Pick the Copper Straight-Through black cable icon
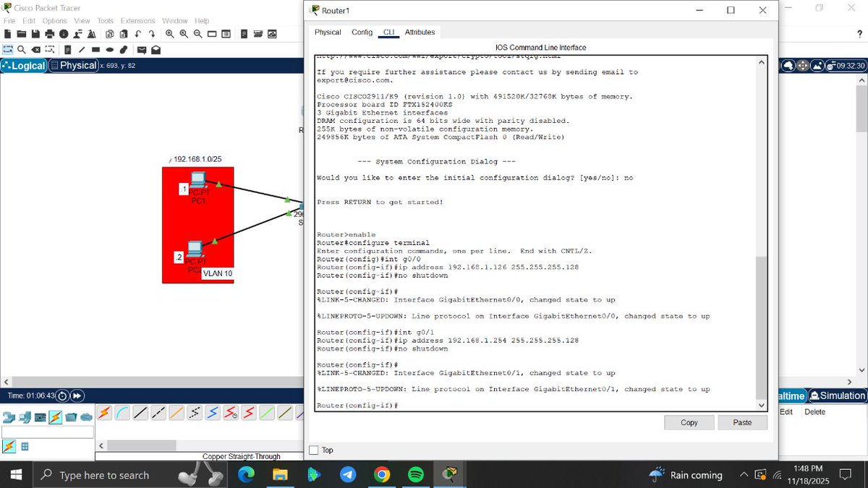The width and height of the screenshot is (868, 488). click(140, 413)
